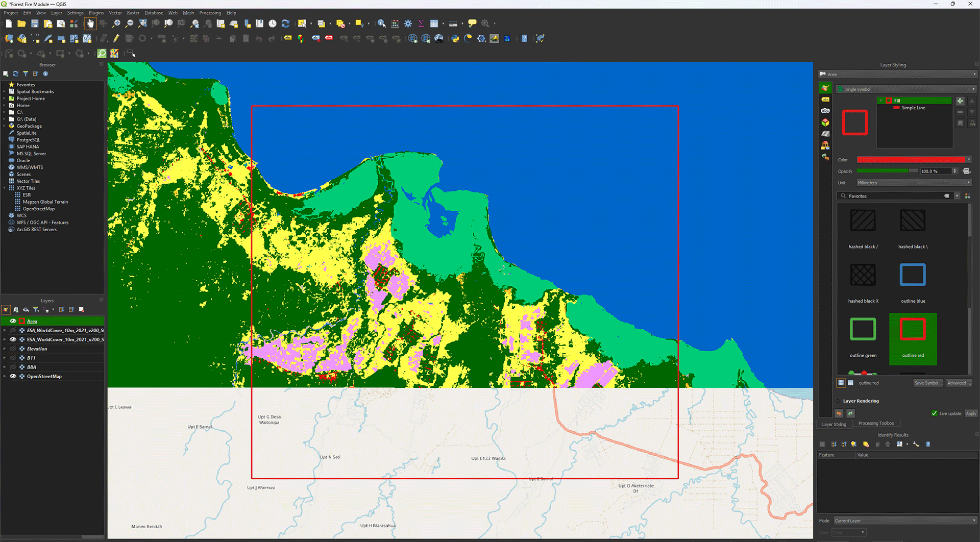Click the Refresh map icon
980x542 pixels.
pos(285,23)
